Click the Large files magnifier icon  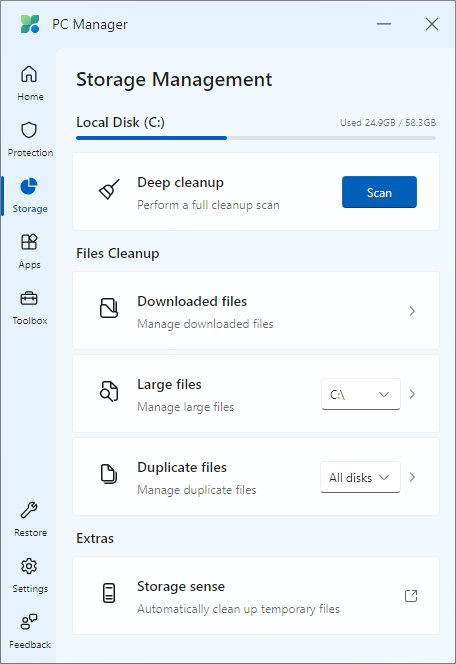point(109,391)
